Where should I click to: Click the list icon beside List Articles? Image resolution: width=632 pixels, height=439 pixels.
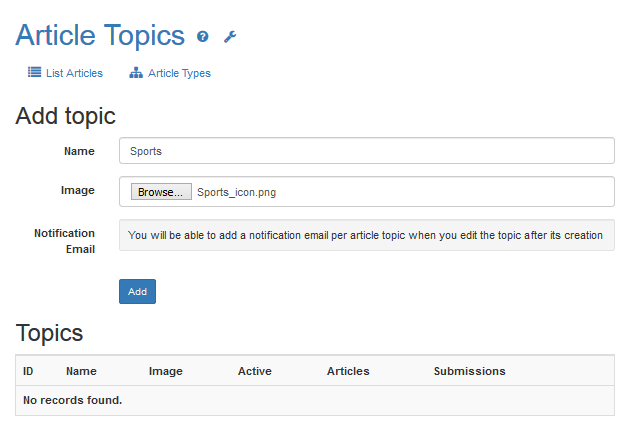34,73
